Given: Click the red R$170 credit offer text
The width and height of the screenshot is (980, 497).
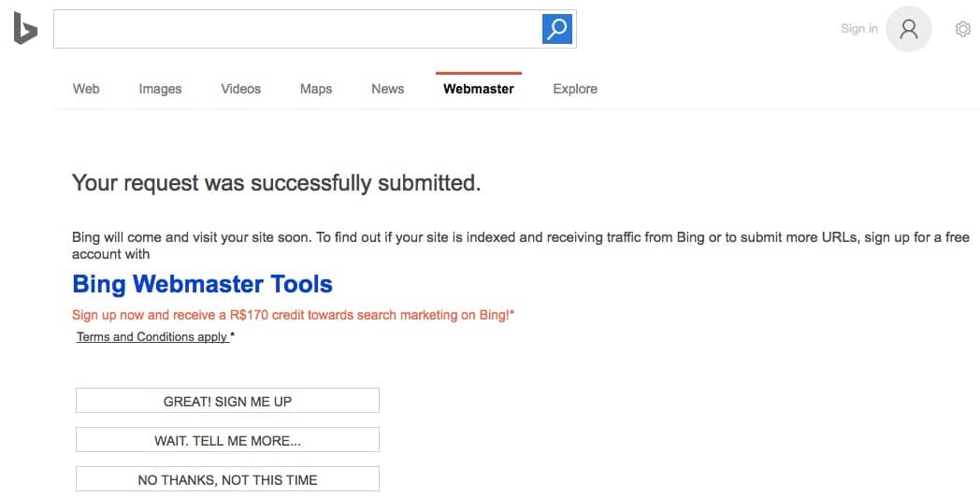Looking at the screenshot, I should (x=293, y=315).
